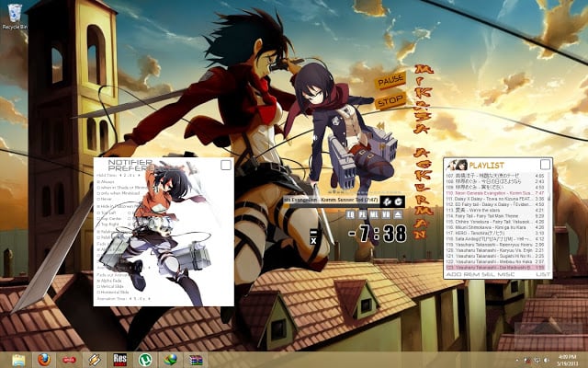Click the song seek bar
This screenshot has height=368, width=588.
point(332,206)
